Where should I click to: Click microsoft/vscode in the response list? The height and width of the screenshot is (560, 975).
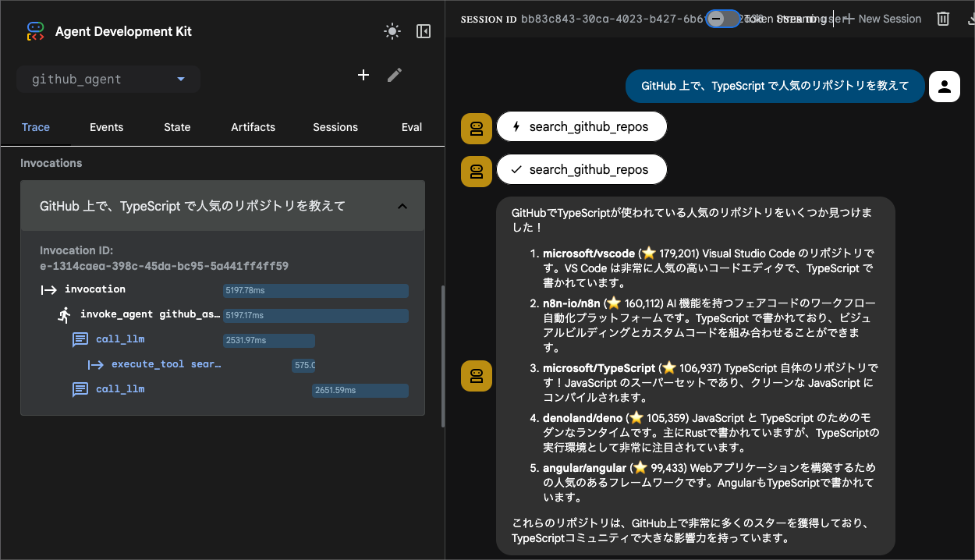click(589, 253)
